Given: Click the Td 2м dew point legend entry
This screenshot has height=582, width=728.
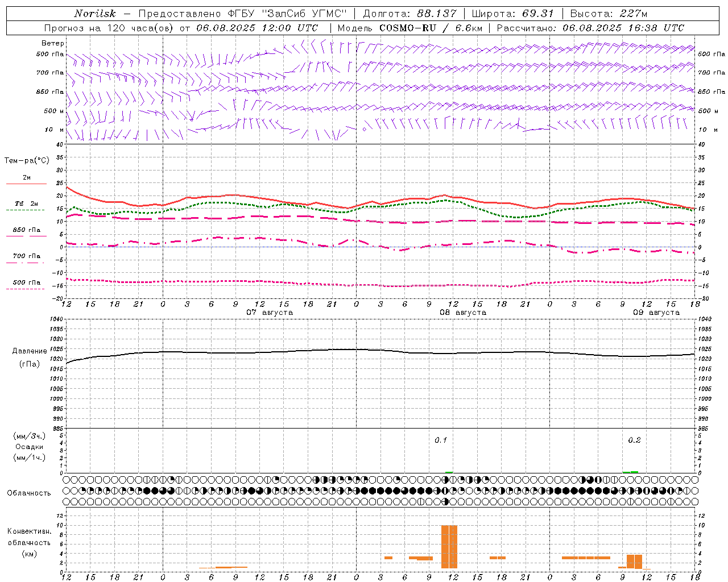Looking at the screenshot, I should 26,203.
